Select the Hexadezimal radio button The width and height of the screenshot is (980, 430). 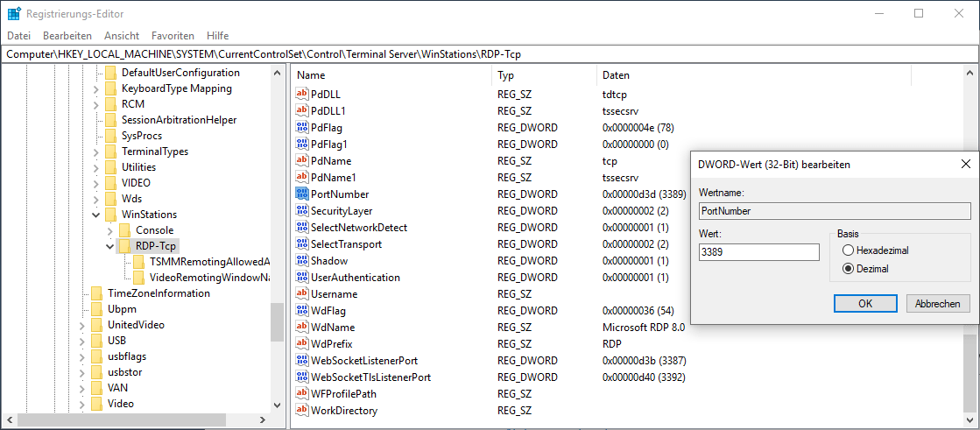(x=847, y=250)
